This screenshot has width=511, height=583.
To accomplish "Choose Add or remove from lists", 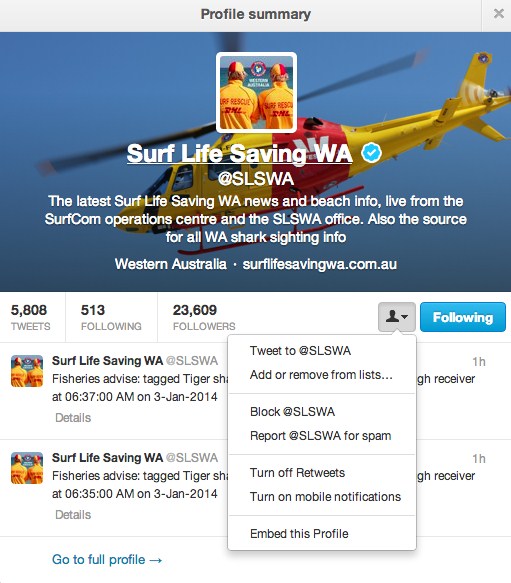I will coord(322,374).
